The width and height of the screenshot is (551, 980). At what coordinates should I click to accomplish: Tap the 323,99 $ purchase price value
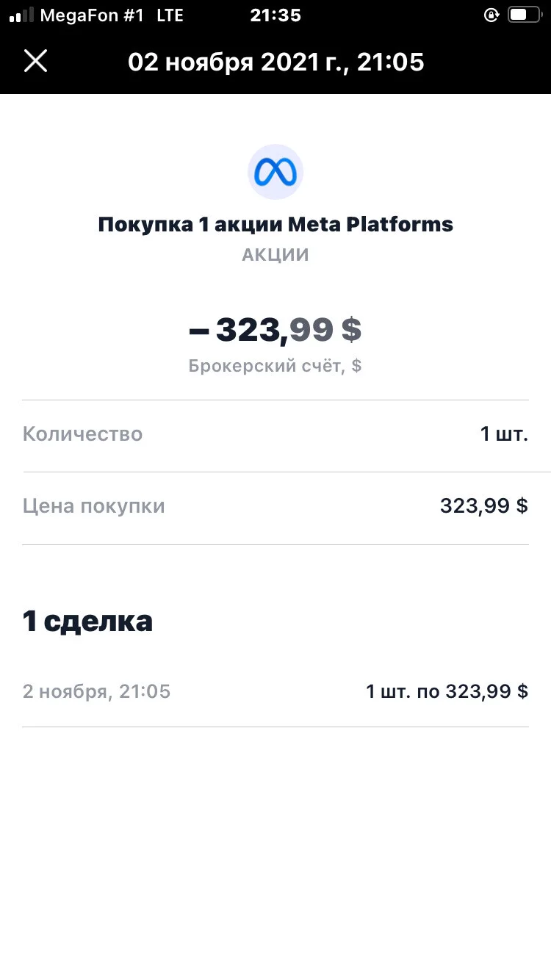point(484,506)
